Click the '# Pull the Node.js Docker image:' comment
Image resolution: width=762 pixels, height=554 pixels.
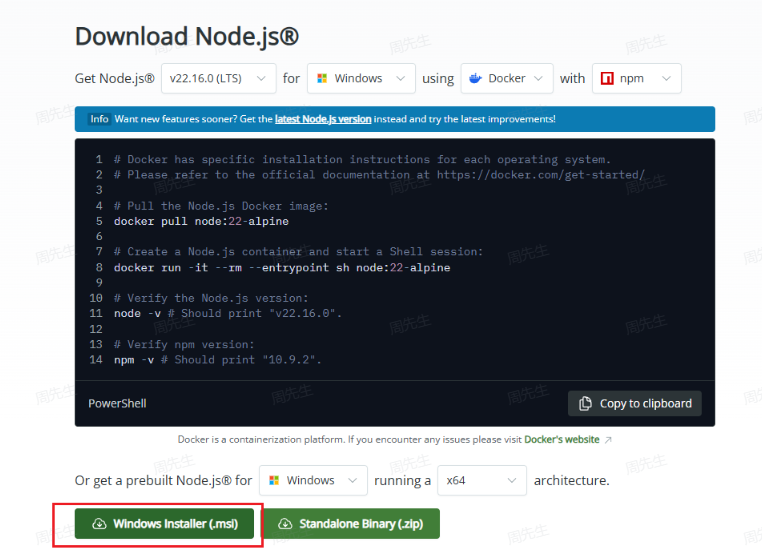click(221, 206)
